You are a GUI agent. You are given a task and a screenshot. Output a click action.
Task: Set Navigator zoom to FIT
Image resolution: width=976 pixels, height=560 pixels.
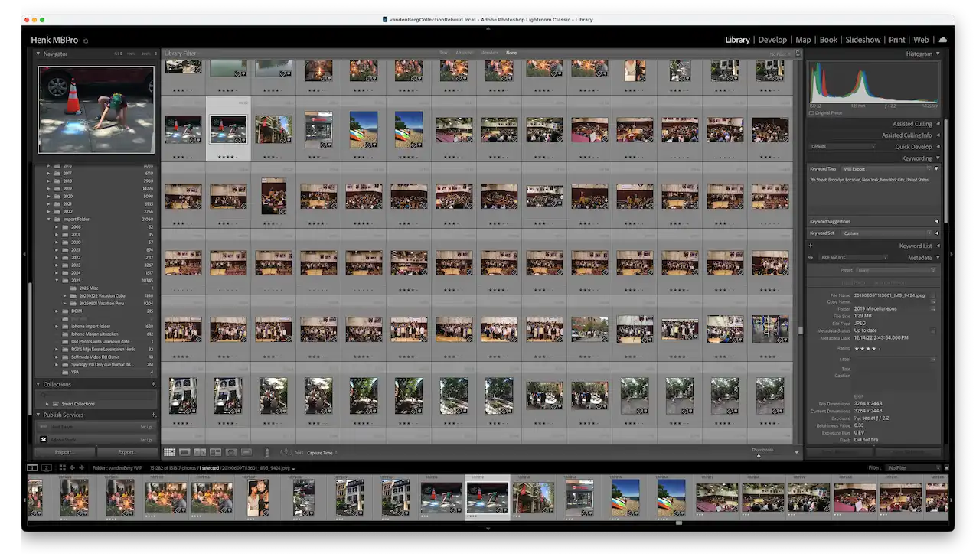tap(118, 54)
